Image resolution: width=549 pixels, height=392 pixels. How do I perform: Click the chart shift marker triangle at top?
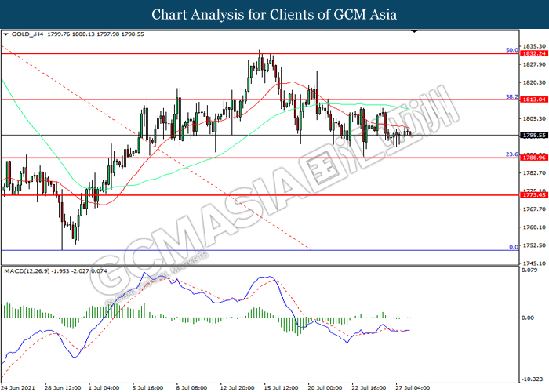(x=415, y=31)
